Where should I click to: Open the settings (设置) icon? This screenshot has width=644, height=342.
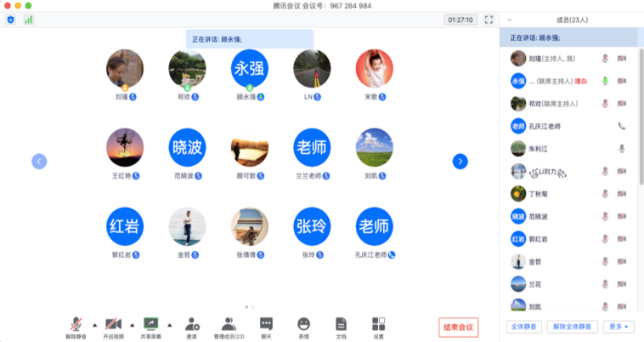point(378,324)
